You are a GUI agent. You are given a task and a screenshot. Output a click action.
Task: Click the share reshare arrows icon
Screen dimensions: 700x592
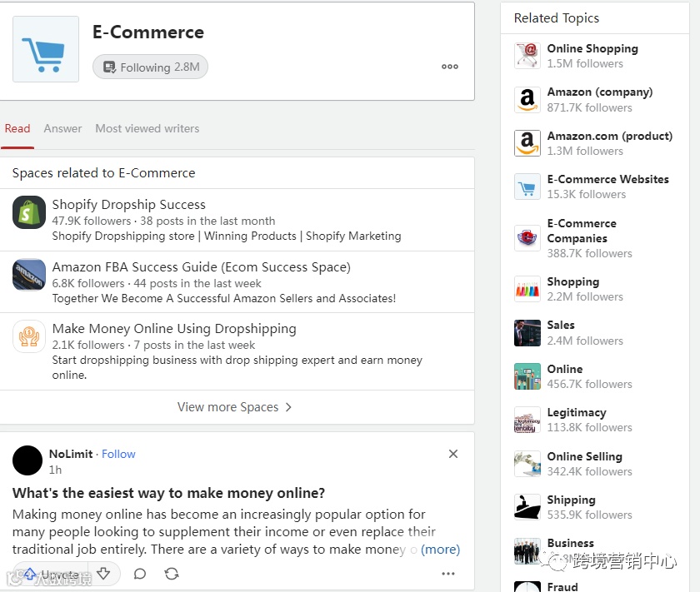[172, 574]
